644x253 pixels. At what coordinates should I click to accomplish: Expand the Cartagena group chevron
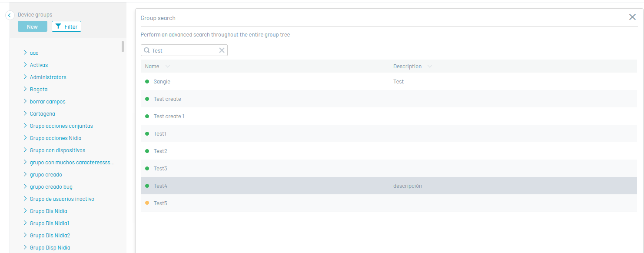click(25, 113)
